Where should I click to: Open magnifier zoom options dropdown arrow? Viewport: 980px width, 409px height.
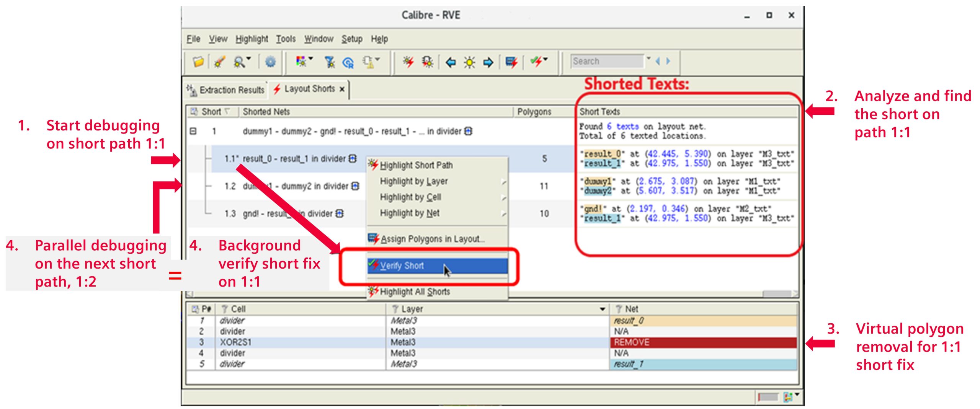tap(249, 59)
